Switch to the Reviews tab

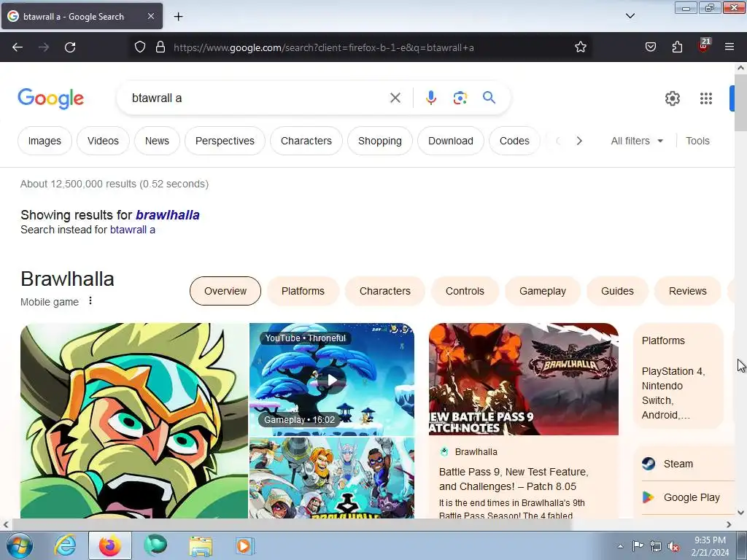click(x=688, y=291)
